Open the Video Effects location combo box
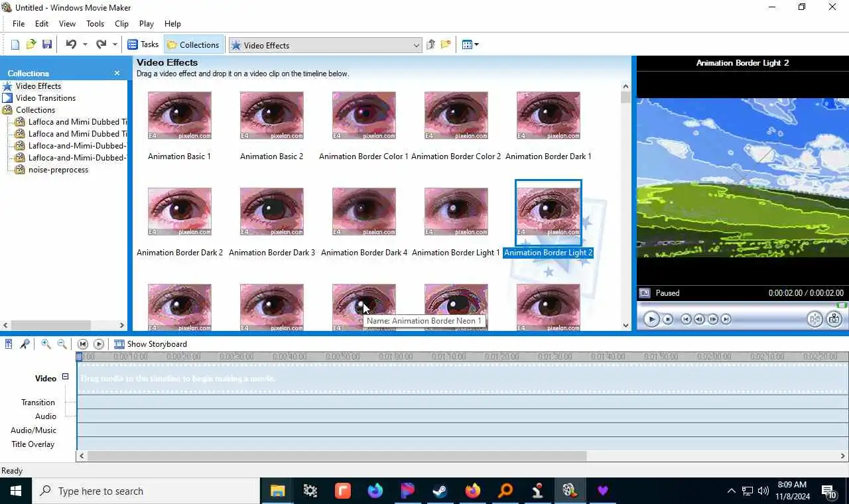The image size is (849, 504). (325, 45)
